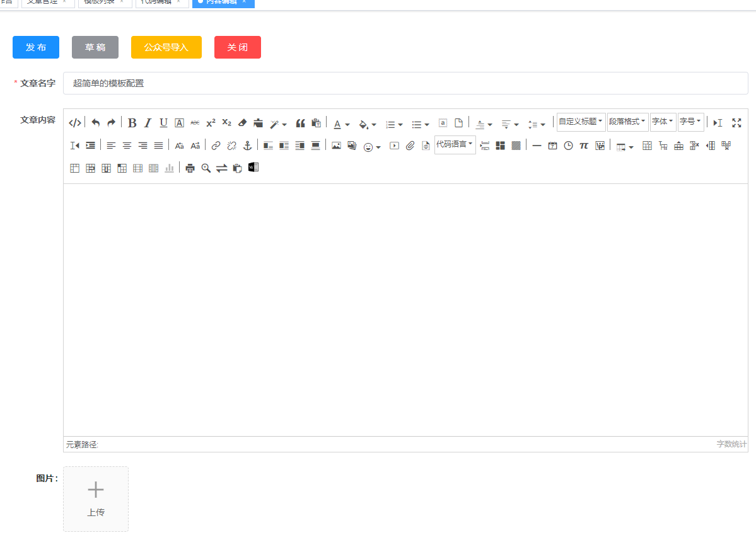Click the Bold formatting icon
756x552 pixels.
point(132,123)
